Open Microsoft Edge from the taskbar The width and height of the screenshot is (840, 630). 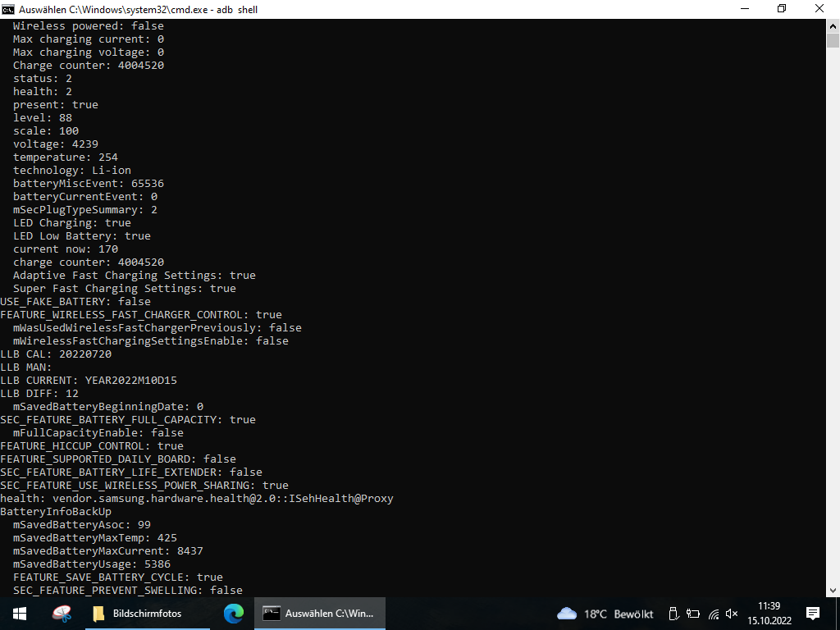pyautogui.click(x=234, y=614)
